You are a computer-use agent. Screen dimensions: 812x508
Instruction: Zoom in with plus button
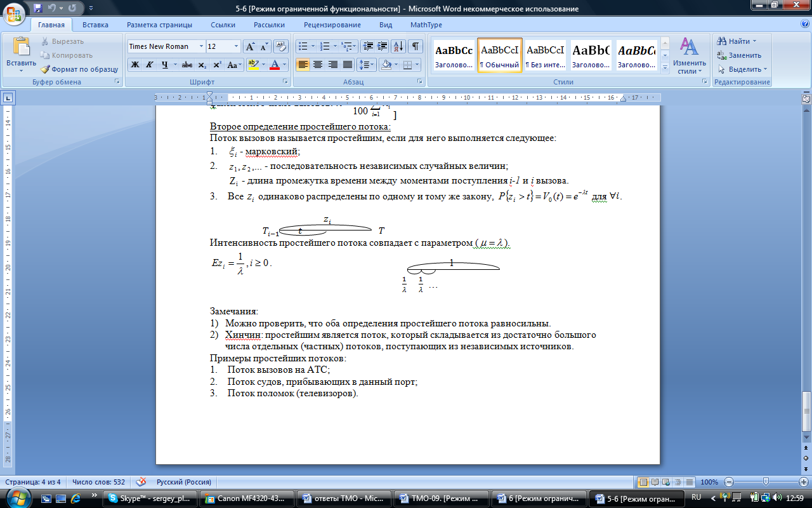[804, 482]
